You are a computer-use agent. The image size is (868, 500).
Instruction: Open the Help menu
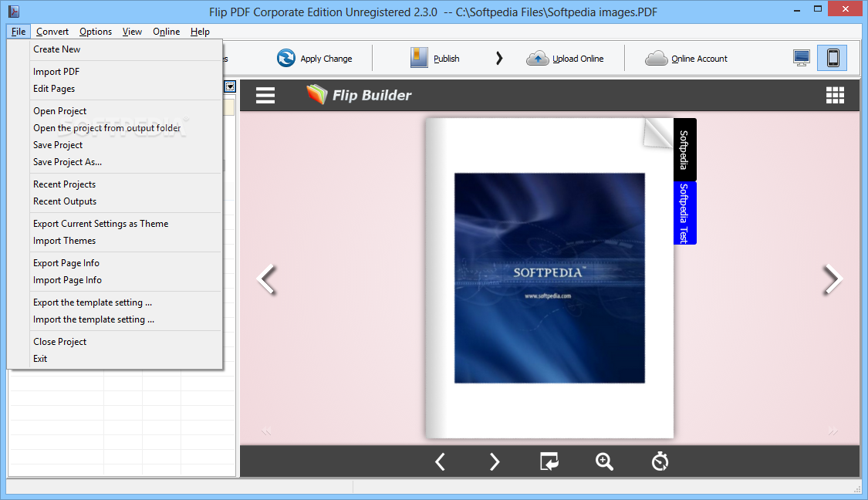(x=200, y=32)
